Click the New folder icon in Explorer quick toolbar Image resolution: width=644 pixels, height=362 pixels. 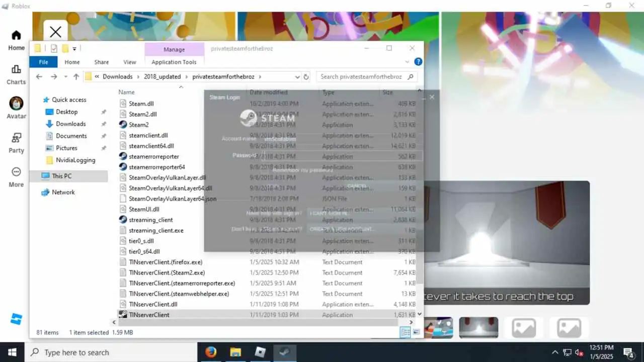(x=65, y=48)
